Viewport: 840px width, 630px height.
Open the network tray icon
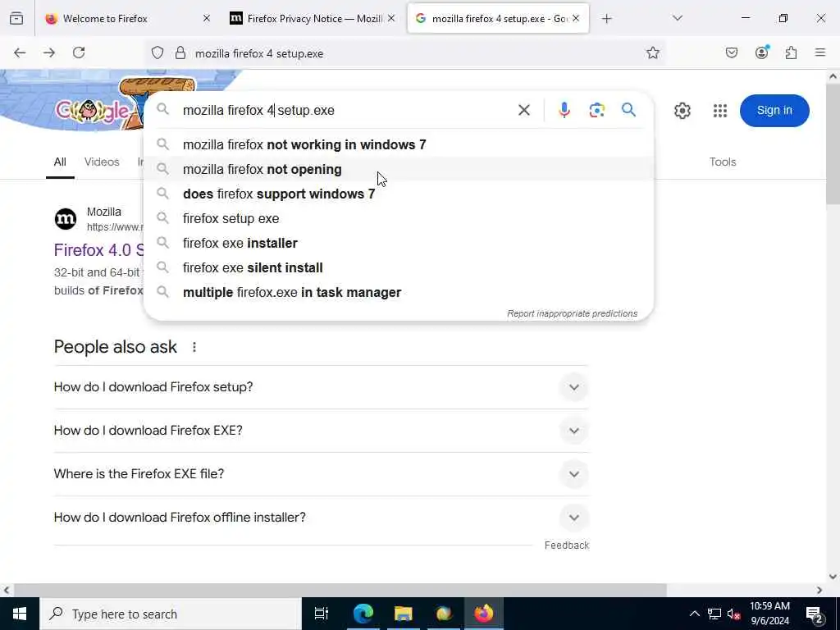(x=714, y=614)
